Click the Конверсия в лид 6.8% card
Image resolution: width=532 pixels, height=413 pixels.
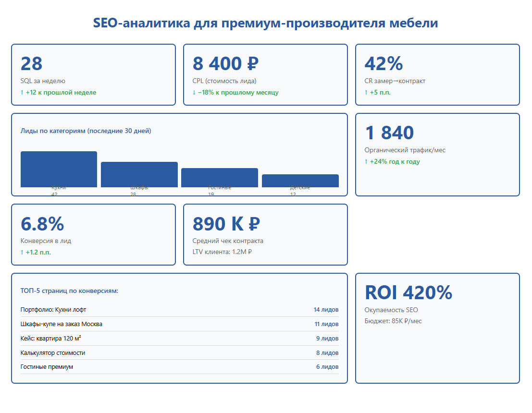tap(93, 235)
